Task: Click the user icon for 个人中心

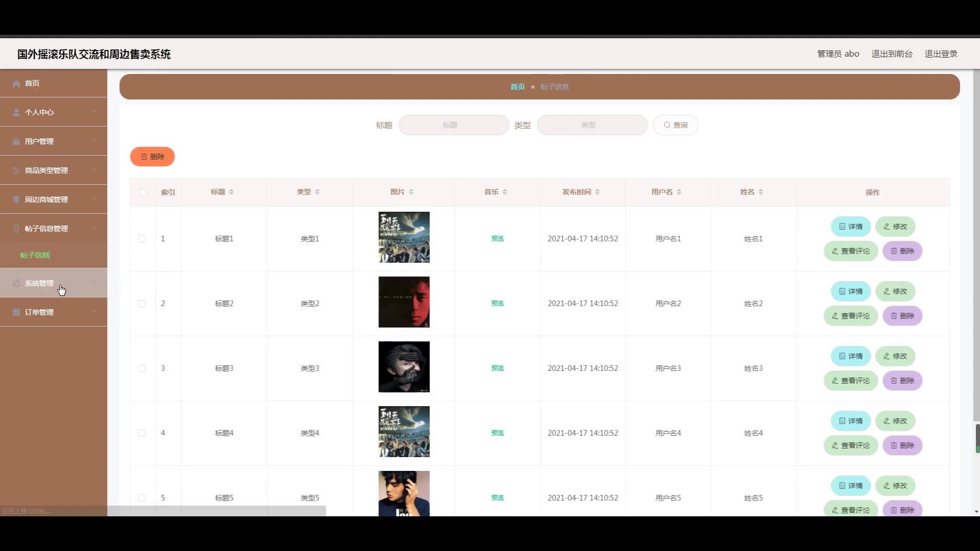Action: (16, 112)
